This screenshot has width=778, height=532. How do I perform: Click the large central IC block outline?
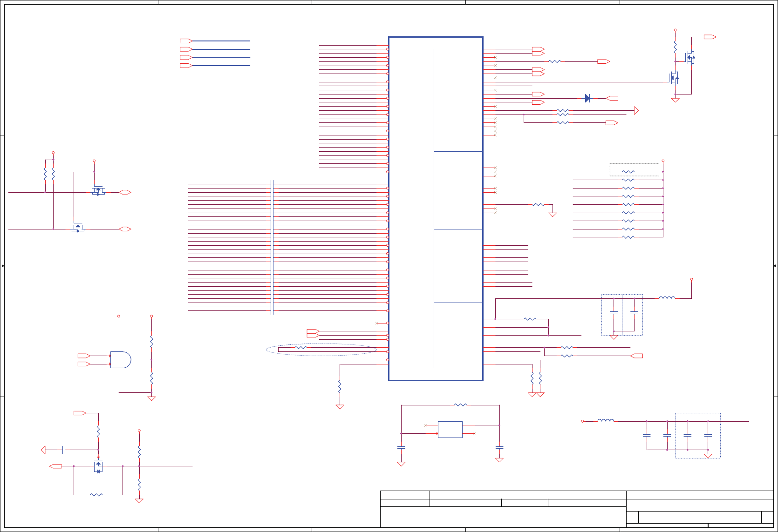[x=436, y=209]
